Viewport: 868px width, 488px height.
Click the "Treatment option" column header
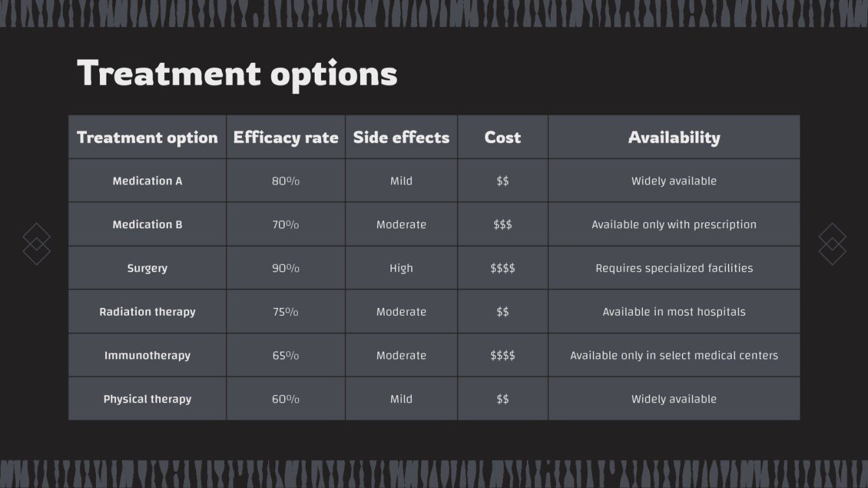147,137
